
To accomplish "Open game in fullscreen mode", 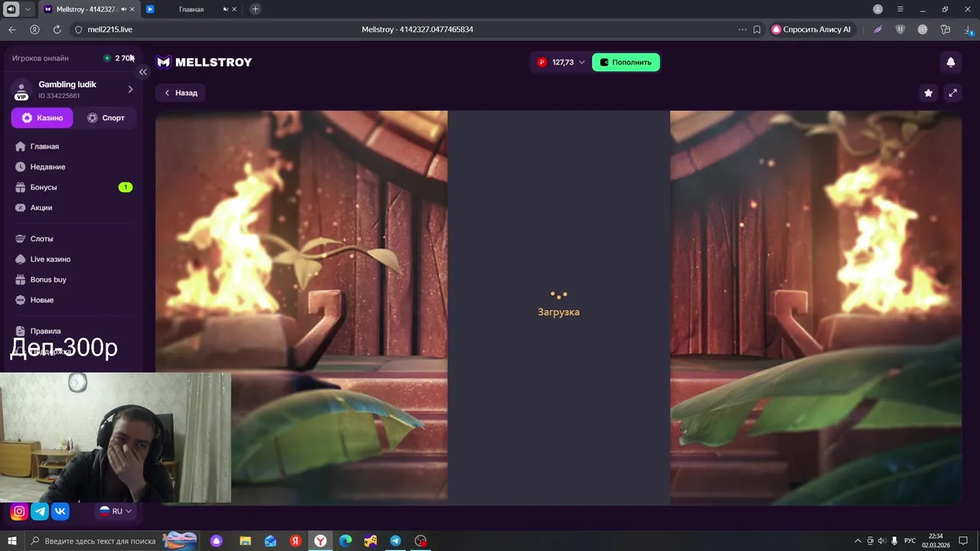I will [x=952, y=93].
